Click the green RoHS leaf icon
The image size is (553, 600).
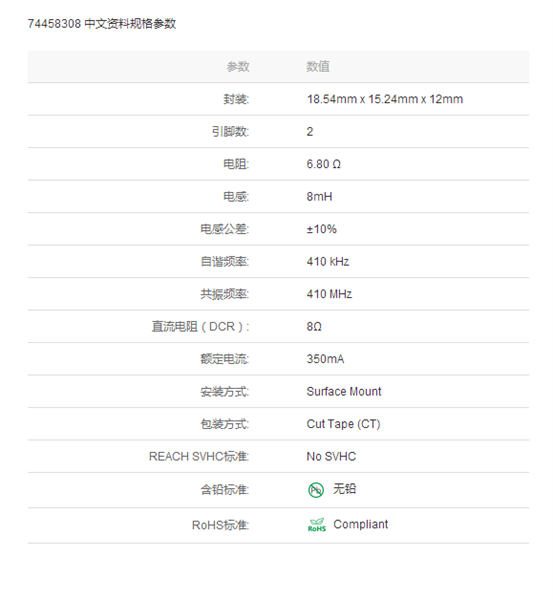click(x=317, y=525)
